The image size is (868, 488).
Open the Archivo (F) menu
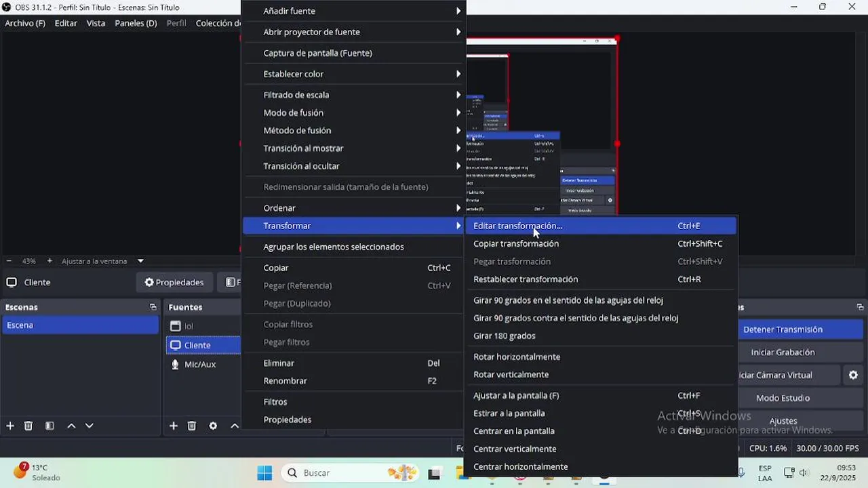pyautogui.click(x=25, y=23)
